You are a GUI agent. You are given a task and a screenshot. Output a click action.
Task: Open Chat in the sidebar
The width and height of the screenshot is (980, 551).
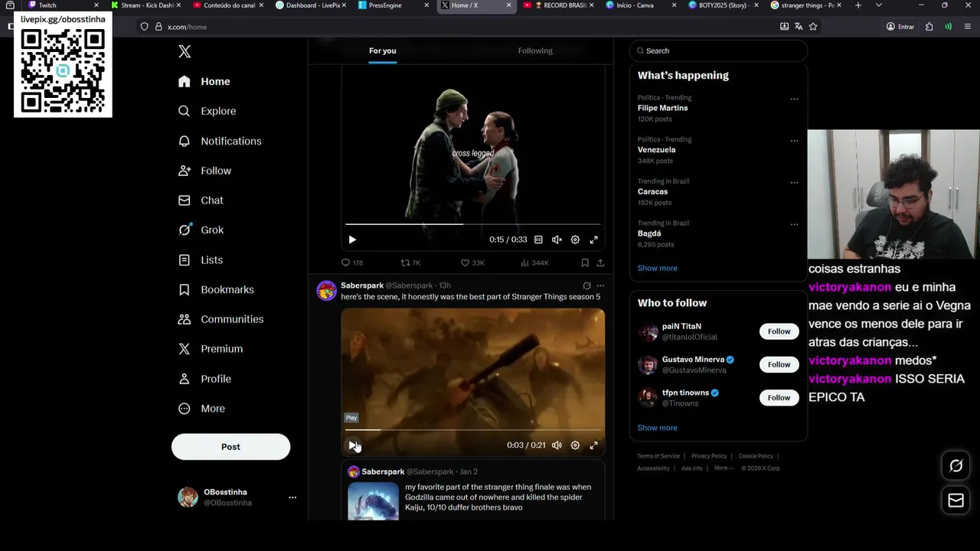pyautogui.click(x=201, y=201)
